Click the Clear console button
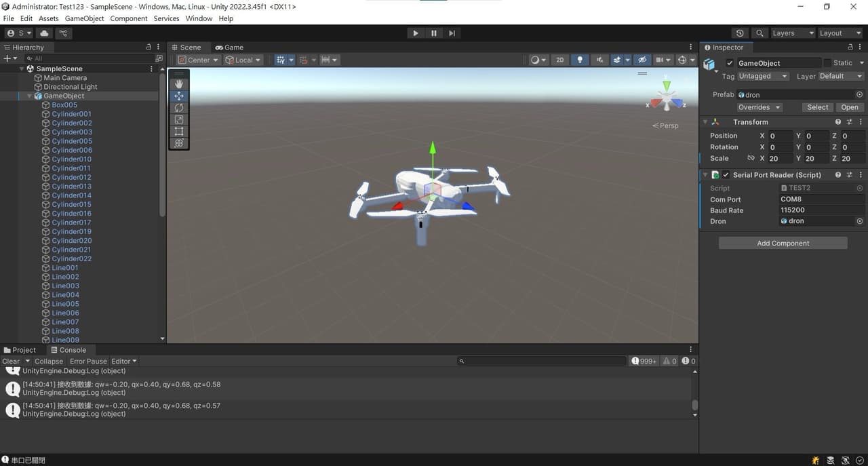Screen dimensions: 868x466 (11, 362)
